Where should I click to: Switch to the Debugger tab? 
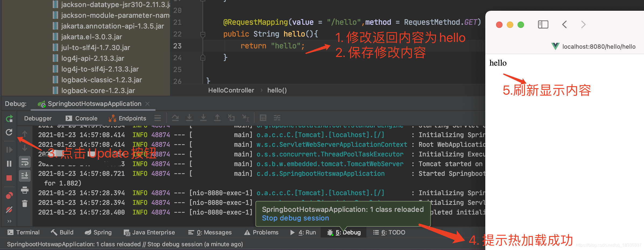pos(38,118)
